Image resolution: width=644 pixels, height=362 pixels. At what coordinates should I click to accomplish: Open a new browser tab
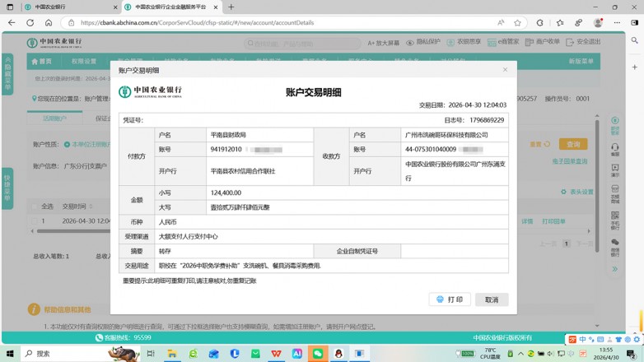[x=231, y=7]
